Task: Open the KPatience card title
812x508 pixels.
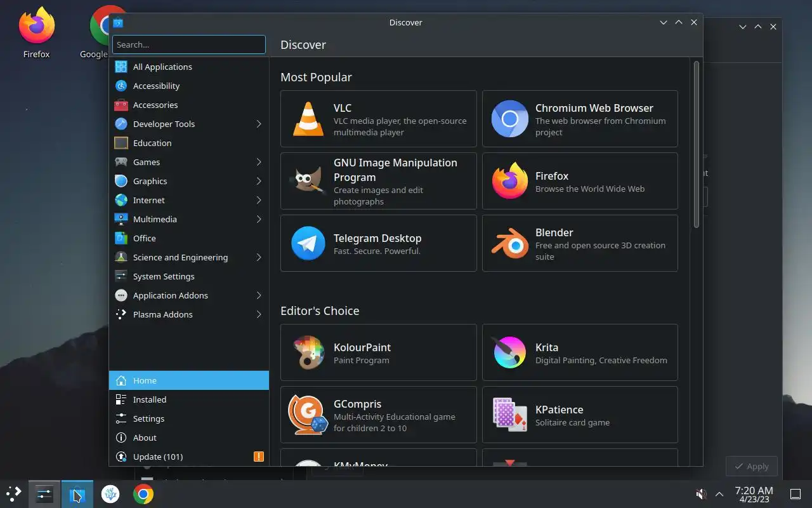Action: click(x=559, y=410)
